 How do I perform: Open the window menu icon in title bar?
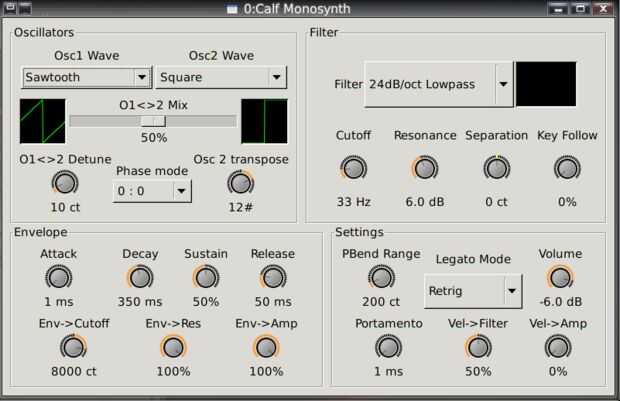point(10,8)
